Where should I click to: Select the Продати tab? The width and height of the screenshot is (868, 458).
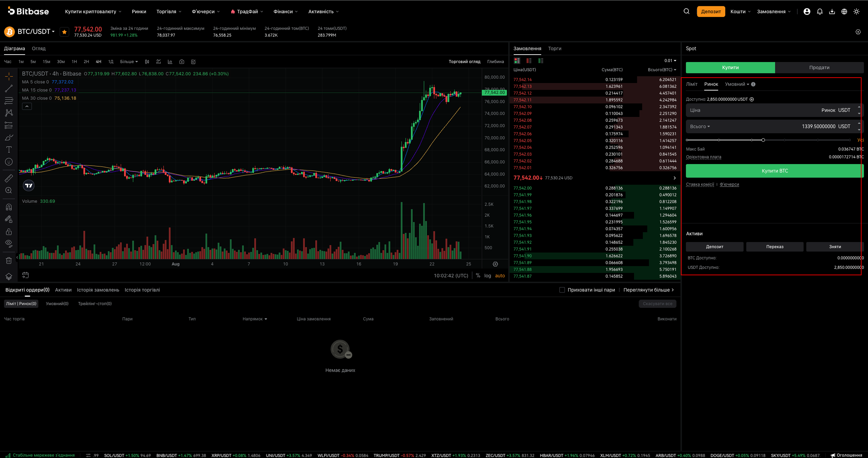pyautogui.click(x=819, y=67)
